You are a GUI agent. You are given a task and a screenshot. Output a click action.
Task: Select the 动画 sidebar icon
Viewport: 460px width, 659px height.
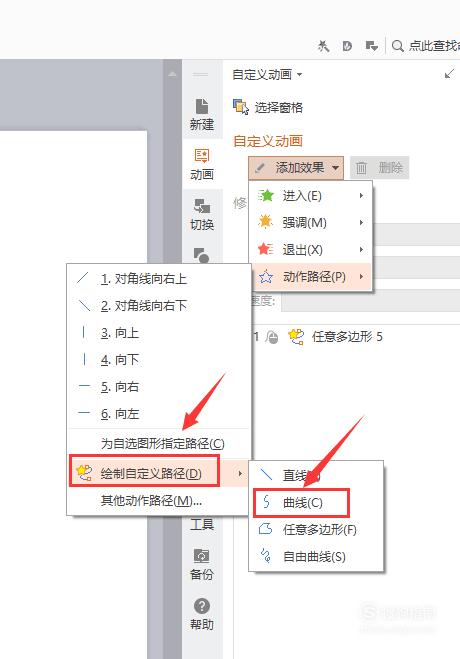202,164
